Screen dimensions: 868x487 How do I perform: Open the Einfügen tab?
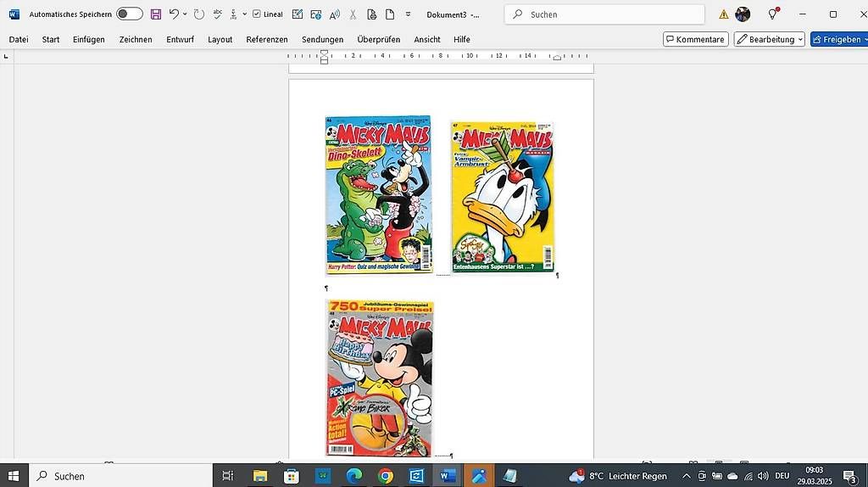click(88, 39)
